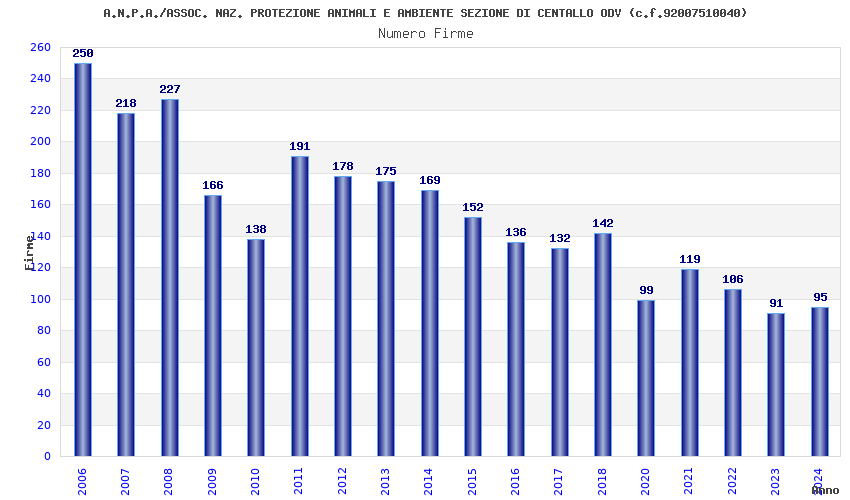850x500 pixels.
Task: Click the 2015 bar labeled 152
Action: 473,337
